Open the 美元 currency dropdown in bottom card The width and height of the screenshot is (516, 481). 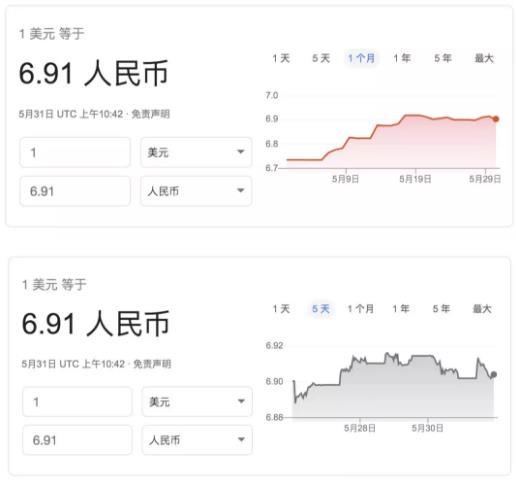click(197, 402)
